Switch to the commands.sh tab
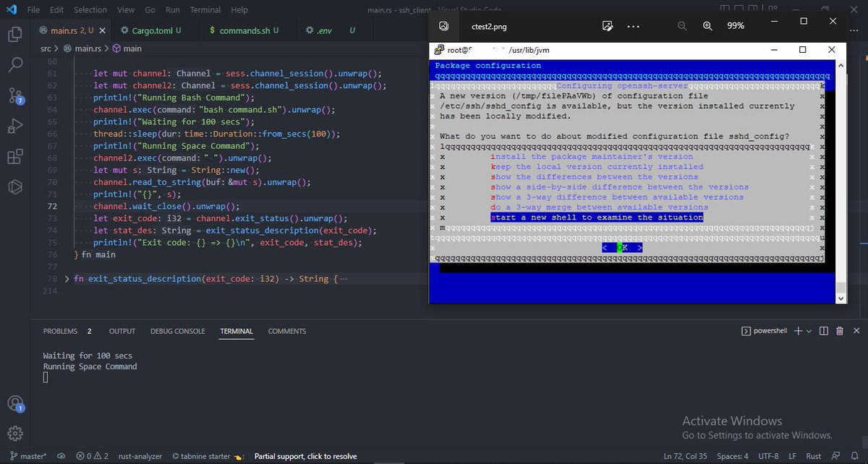Screen dimensions: 868x464 coord(242,30)
